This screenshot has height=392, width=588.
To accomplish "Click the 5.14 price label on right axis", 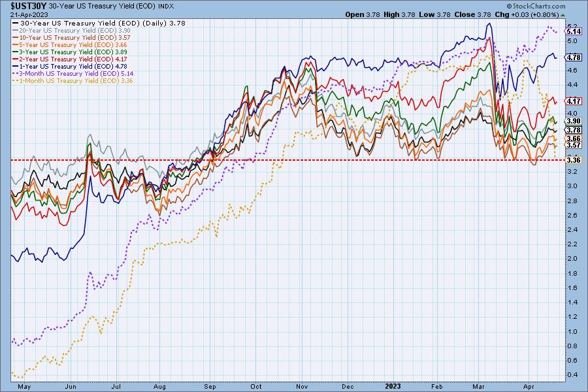I will coord(574,31).
